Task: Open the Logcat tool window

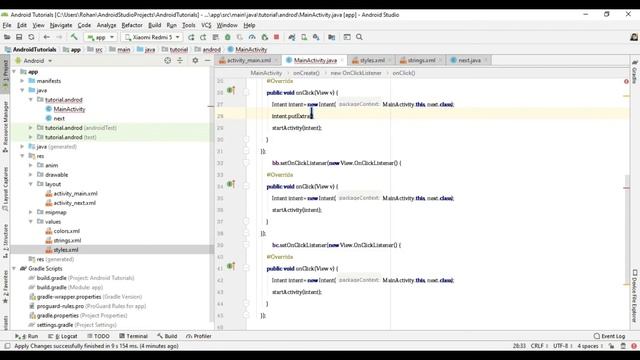Action: click(x=62, y=336)
